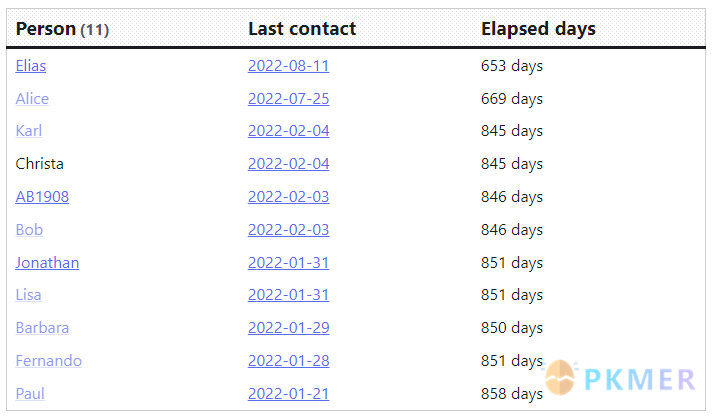715x419 pixels.
Task: Open the Fernando person link
Action: [49, 361]
